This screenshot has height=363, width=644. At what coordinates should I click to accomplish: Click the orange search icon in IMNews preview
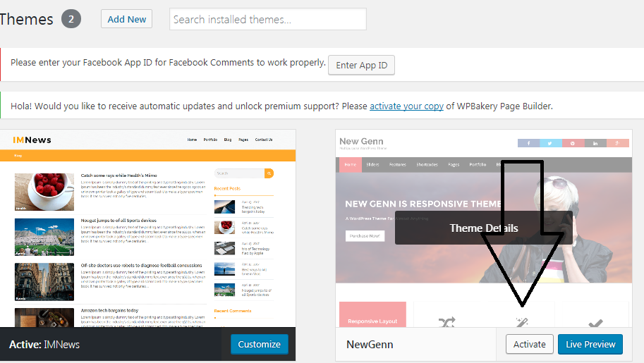(x=269, y=173)
